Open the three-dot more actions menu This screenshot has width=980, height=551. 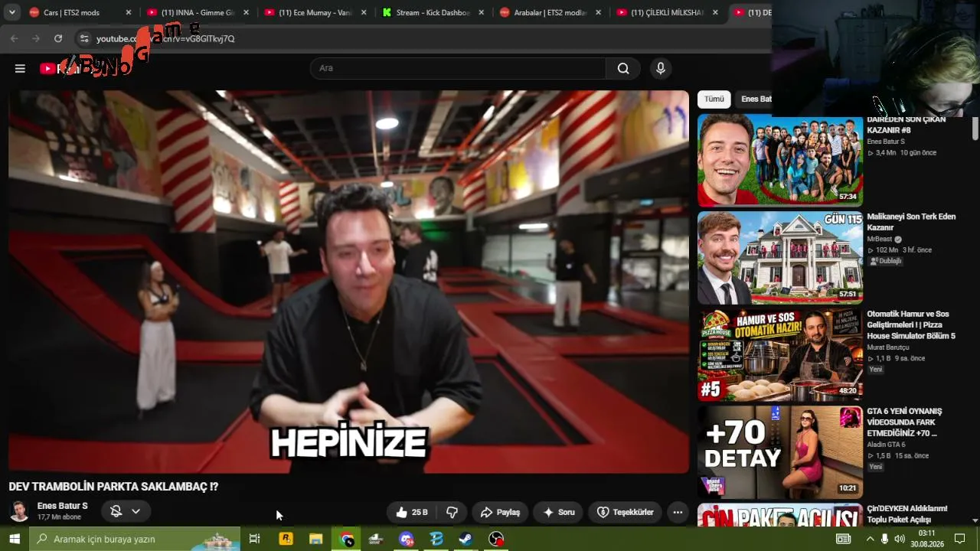678,512
